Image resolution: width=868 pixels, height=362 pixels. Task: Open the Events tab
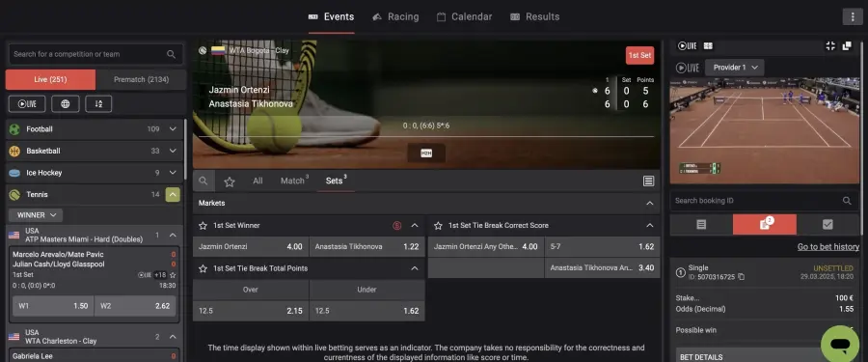[331, 16]
